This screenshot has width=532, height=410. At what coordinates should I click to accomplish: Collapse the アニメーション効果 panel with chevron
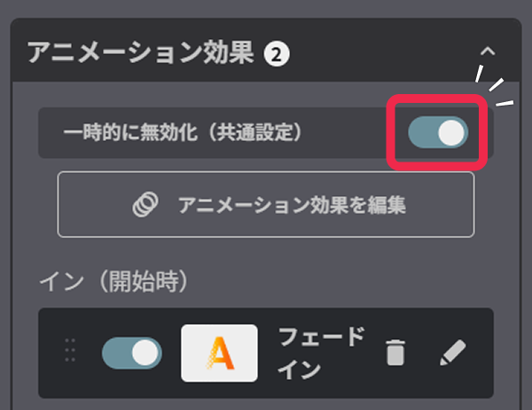coord(488,51)
